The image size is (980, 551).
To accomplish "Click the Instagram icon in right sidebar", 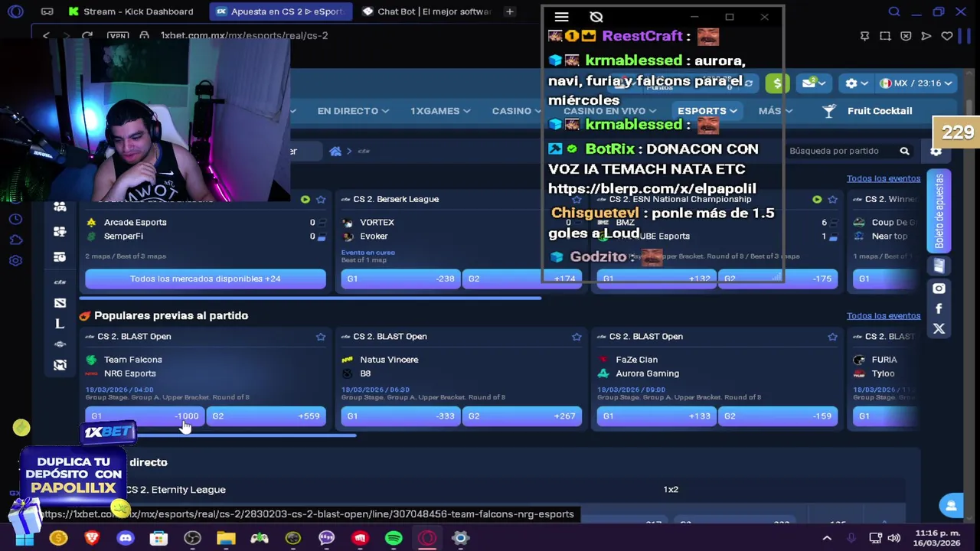I will (x=939, y=289).
